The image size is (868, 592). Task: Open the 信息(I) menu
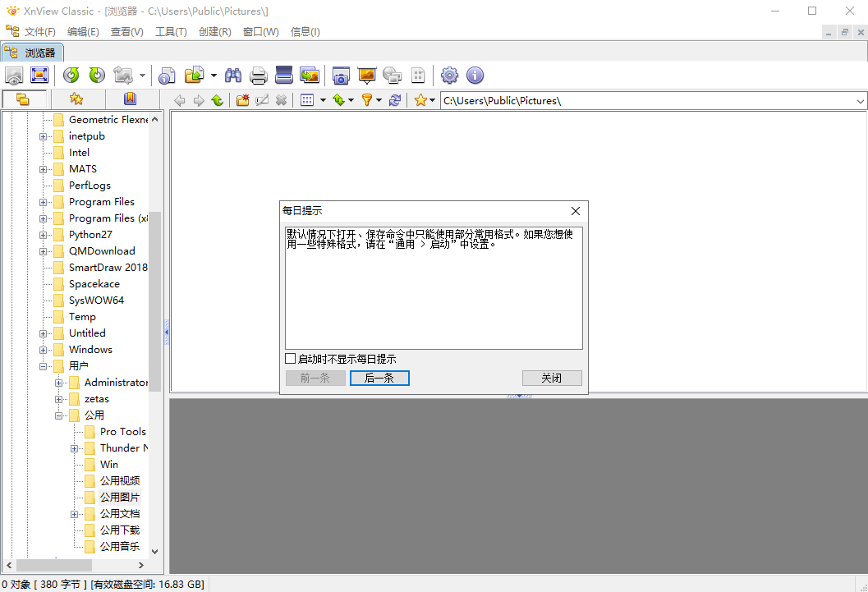click(305, 31)
